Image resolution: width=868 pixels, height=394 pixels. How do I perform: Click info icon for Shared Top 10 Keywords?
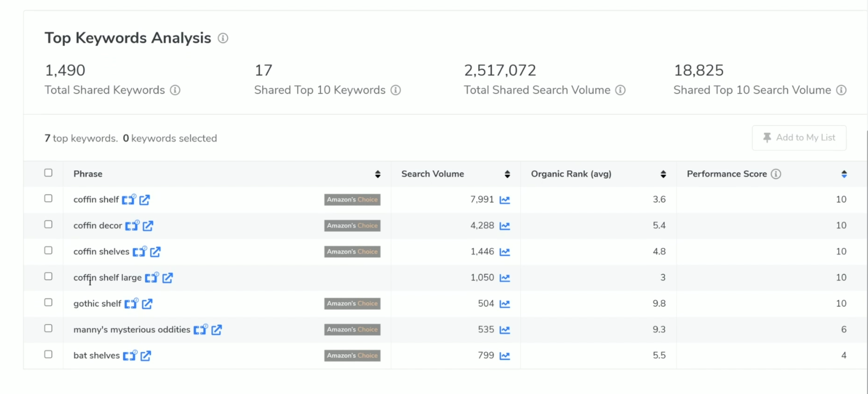pyautogui.click(x=395, y=90)
